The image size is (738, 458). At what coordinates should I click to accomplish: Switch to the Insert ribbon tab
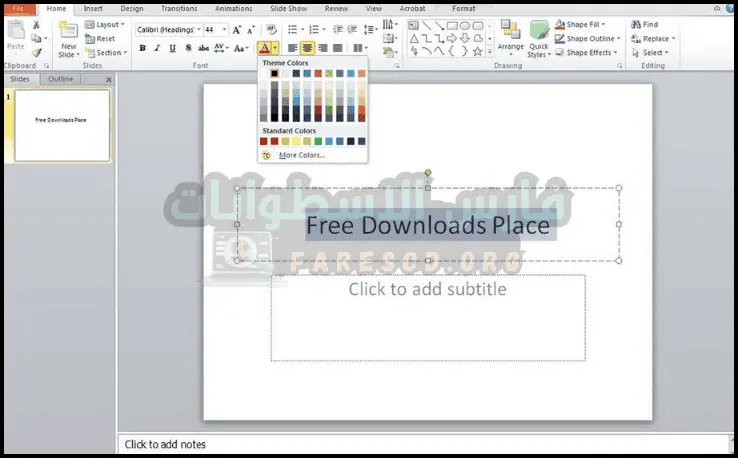93,8
